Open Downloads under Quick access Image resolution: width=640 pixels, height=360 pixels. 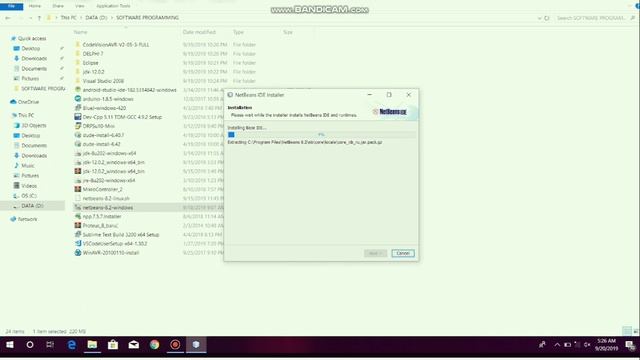point(34,59)
